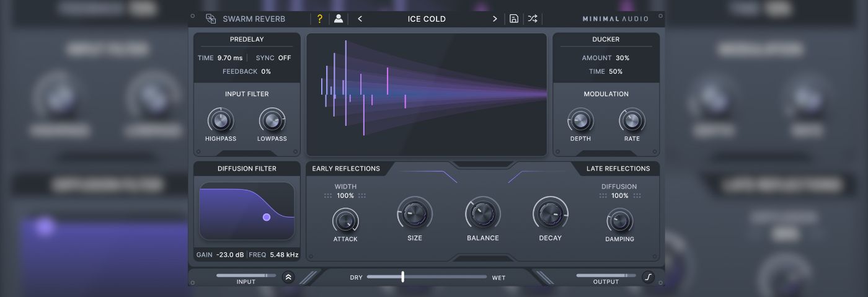Click the modulation RATE knob
The width and height of the screenshot is (868, 297).
[632, 120]
